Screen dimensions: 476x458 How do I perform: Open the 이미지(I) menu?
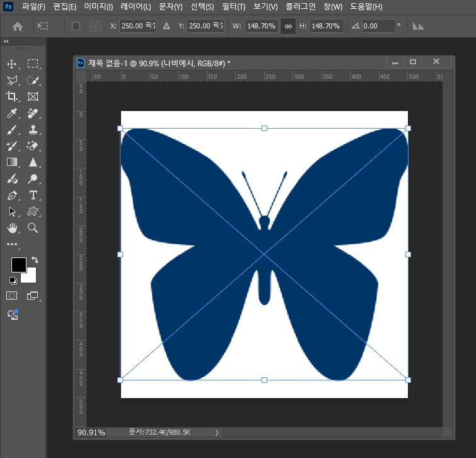pyautogui.click(x=98, y=7)
